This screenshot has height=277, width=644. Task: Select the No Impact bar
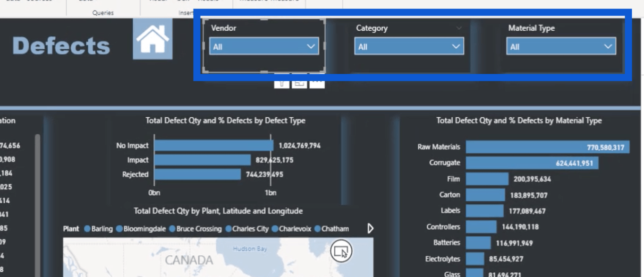(x=213, y=146)
